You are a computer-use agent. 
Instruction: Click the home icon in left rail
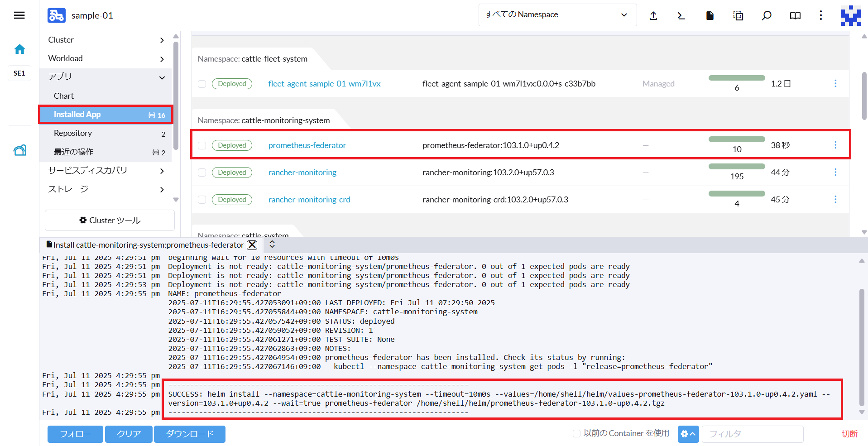tap(19, 49)
